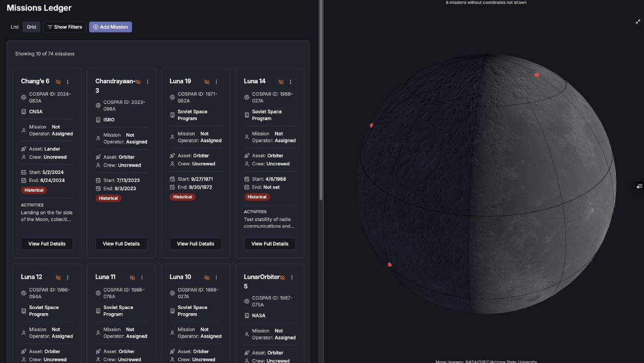
Task: Switch to List view
Action: (15, 27)
